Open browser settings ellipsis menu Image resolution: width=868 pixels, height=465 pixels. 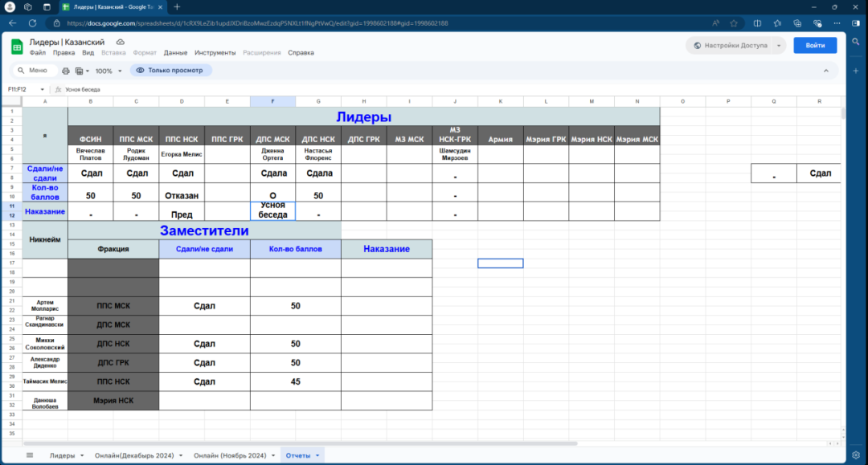point(837,23)
